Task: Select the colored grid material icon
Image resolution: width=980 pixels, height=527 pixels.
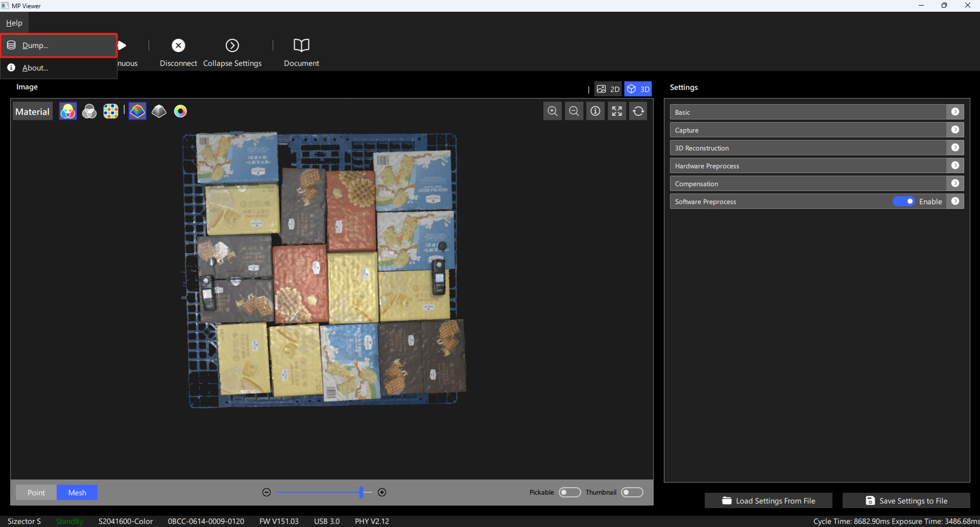Action: tap(111, 111)
